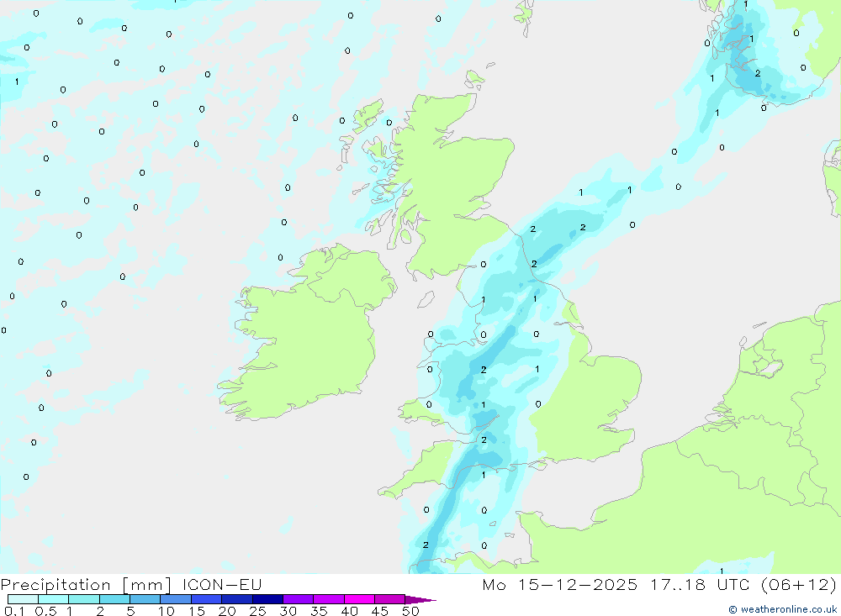
Task: Select the 25–30 mm navy legend swatch
Action: tap(267, 599)
